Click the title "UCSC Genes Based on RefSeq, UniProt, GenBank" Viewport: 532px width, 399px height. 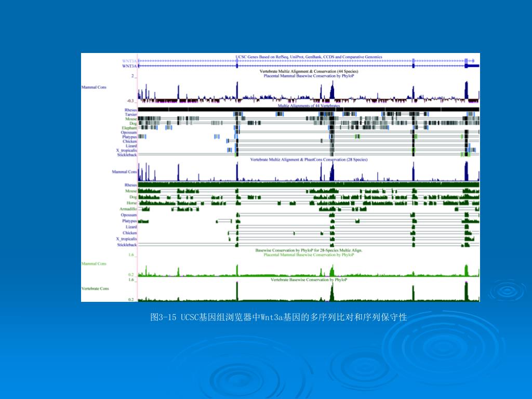pyautogui.click(x=309, y=57)
